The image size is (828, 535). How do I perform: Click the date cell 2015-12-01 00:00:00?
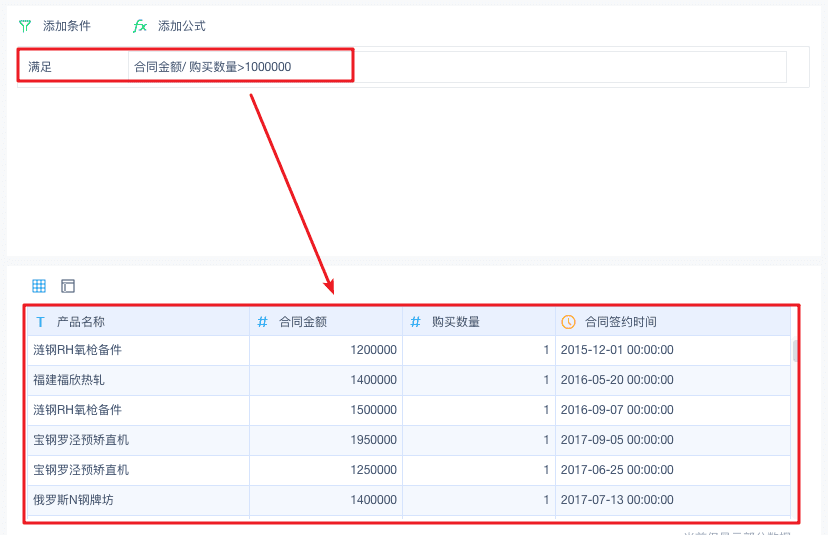[673, 350]
